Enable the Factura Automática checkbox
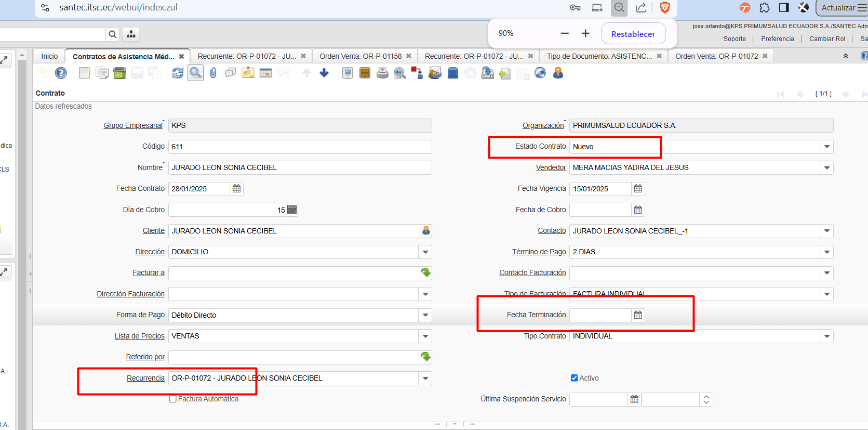This screenshot has width=868, height=430. [x=173, y=399]
